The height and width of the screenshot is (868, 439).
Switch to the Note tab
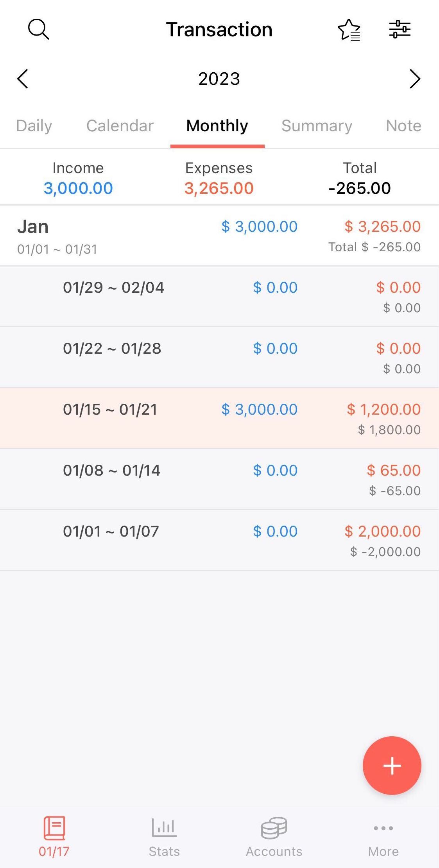click(x=403, y=126)
